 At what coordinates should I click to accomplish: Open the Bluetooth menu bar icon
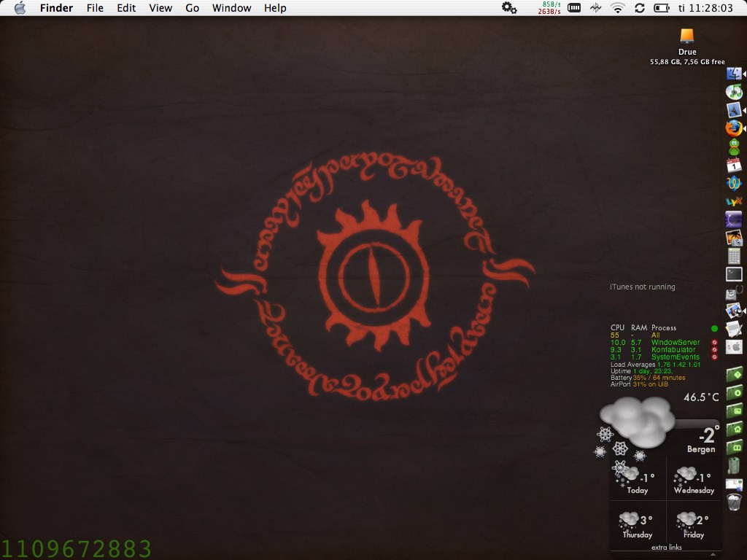pyautogui.click(x=595, y=7)
